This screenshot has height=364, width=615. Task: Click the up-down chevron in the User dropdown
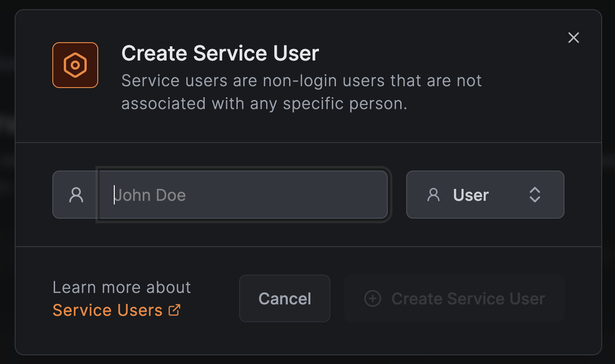click(535, 194)
